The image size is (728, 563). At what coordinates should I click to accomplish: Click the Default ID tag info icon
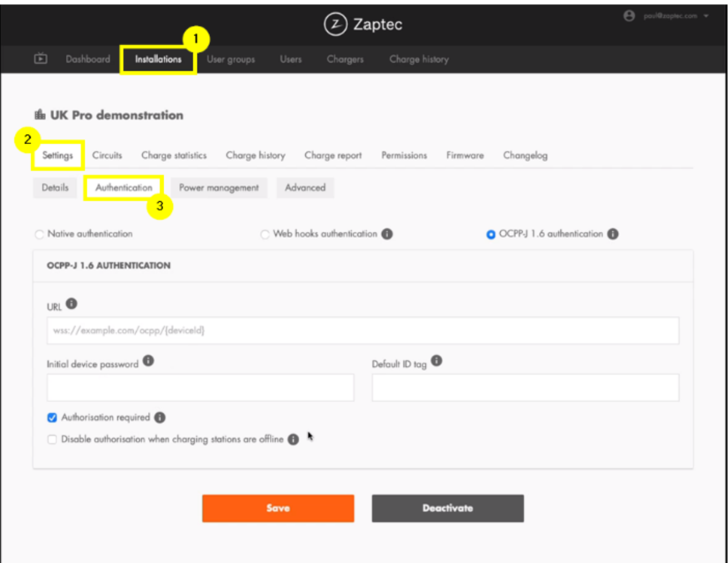tap(437, 361)
